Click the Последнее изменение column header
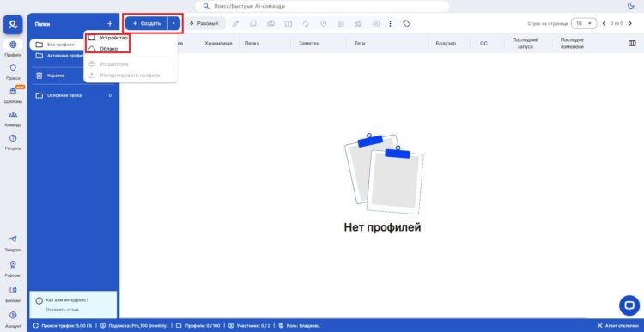 [572, 43]
